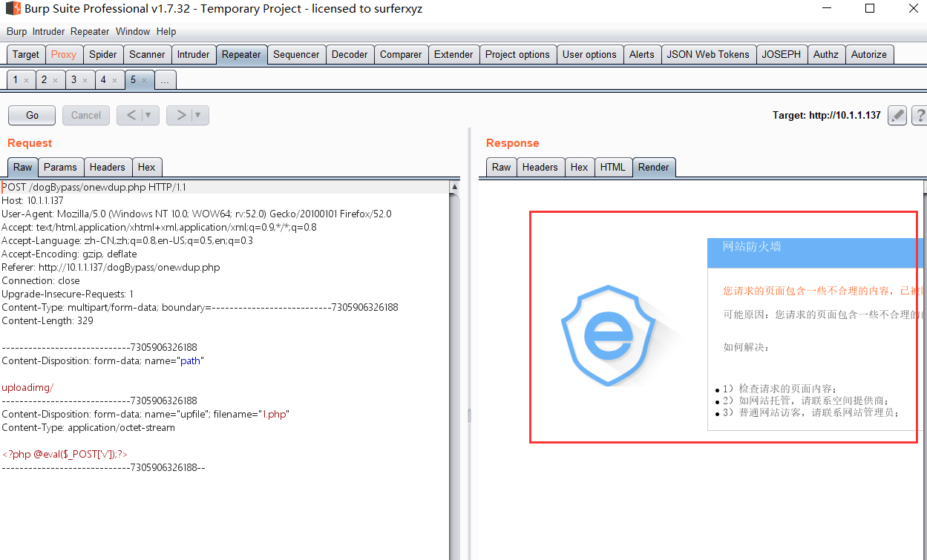Switch to the Target tab
This screenshot has width=927, height=560.
[x=26, y=54]
